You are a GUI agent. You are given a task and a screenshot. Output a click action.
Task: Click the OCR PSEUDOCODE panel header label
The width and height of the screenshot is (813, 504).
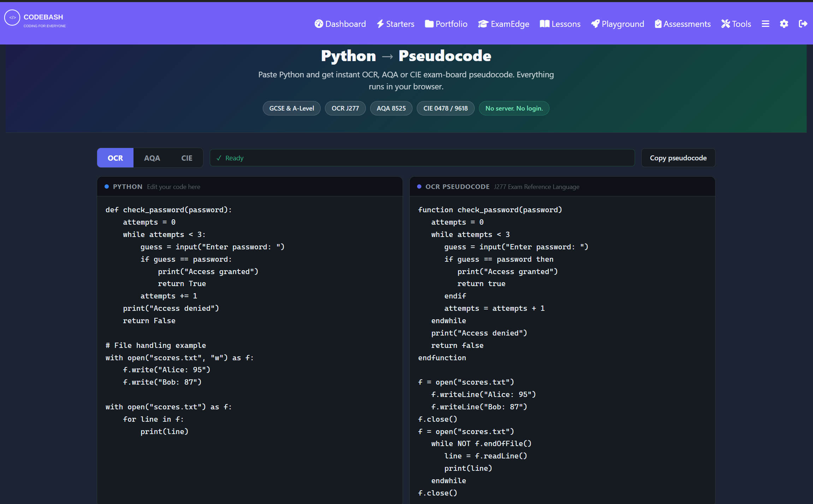pyautogui.click(x=457, y=186)
